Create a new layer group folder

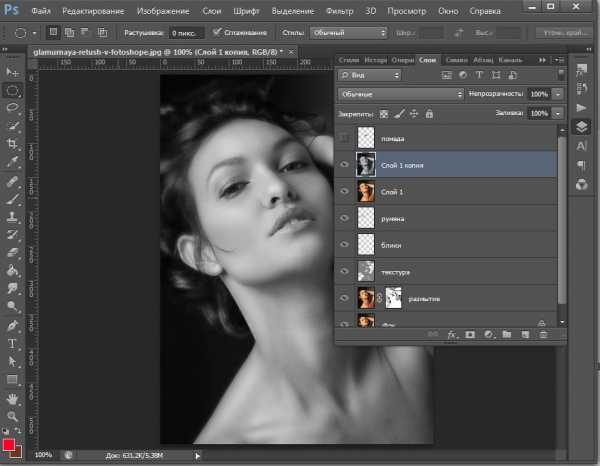(x=507, y=335)
